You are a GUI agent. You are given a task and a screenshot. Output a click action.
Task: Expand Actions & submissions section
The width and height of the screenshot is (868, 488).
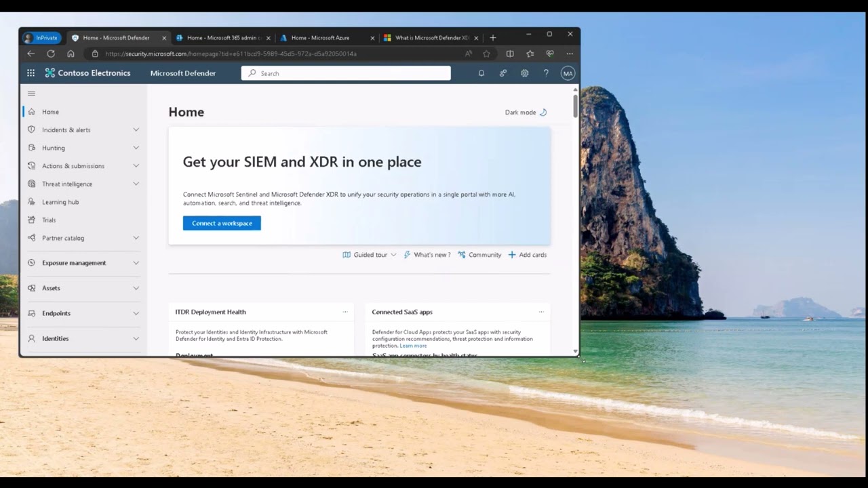(x=136, y=165)
